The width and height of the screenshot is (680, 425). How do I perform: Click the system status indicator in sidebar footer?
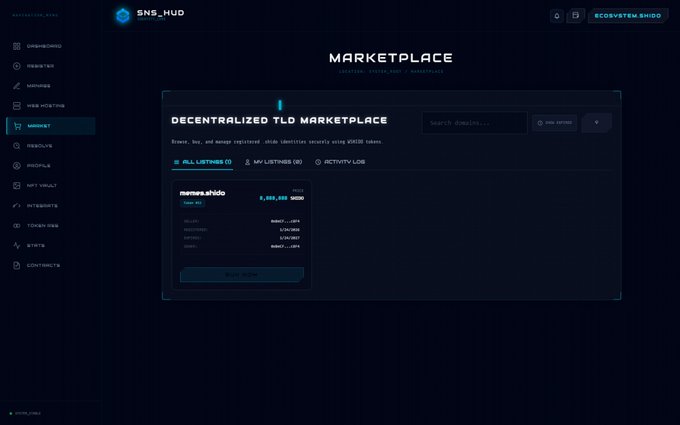(x=25, y=413)
